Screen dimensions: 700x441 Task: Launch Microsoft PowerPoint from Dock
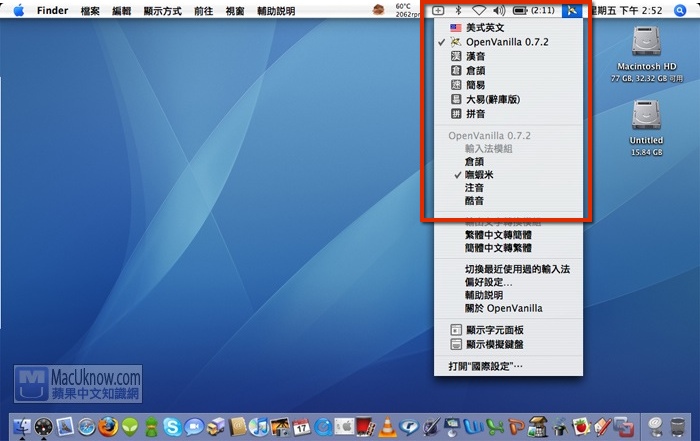point(517,427)
